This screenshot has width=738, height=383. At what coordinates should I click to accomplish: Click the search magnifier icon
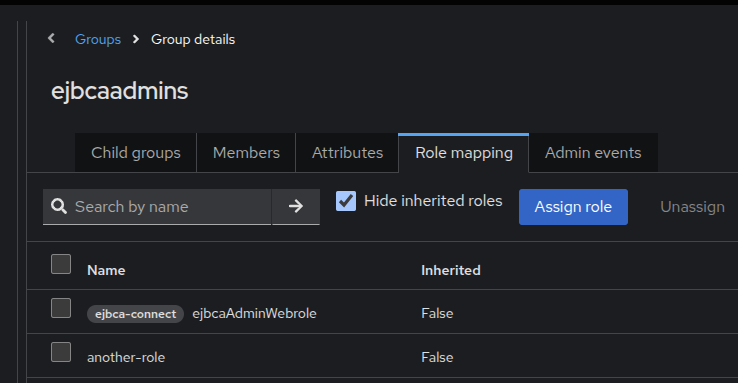(x=59, y=206)
